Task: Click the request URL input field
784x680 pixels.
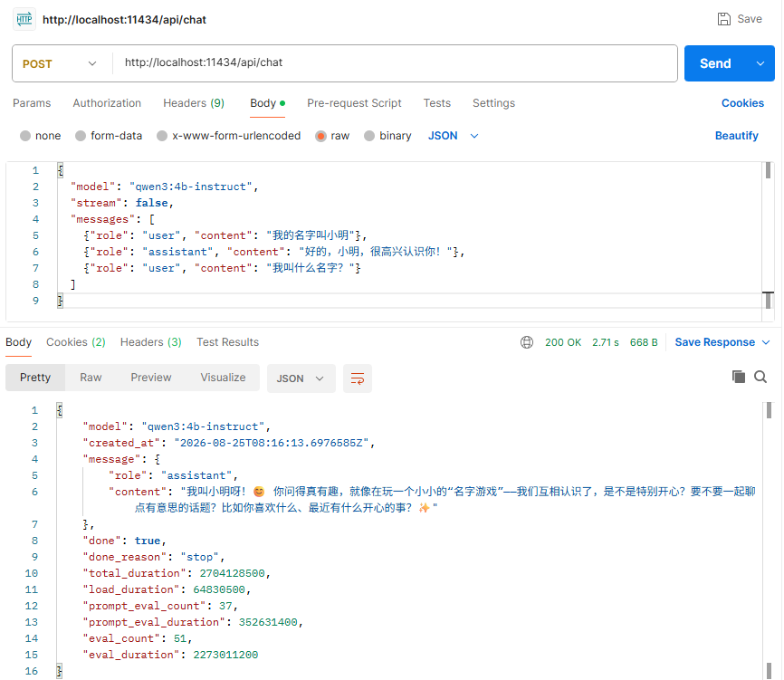Action: pyautogui.click(x=395, y=63)
